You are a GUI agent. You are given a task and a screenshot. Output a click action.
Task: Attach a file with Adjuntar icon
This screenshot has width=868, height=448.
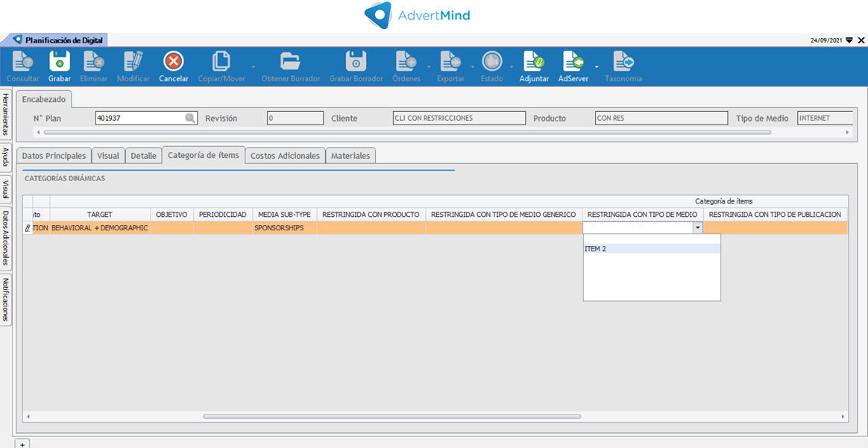click(x=534, y=61)
